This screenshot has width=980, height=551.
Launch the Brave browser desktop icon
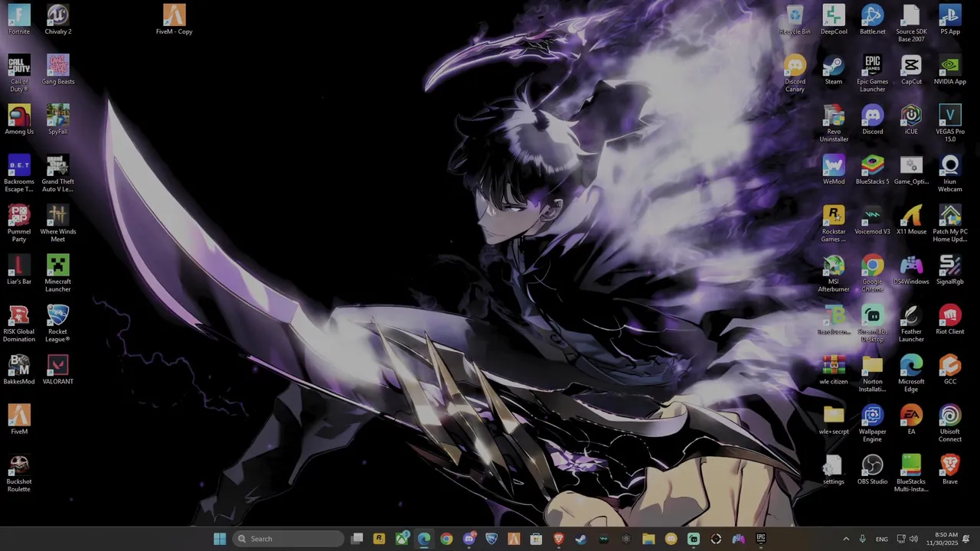click(949, 469)
